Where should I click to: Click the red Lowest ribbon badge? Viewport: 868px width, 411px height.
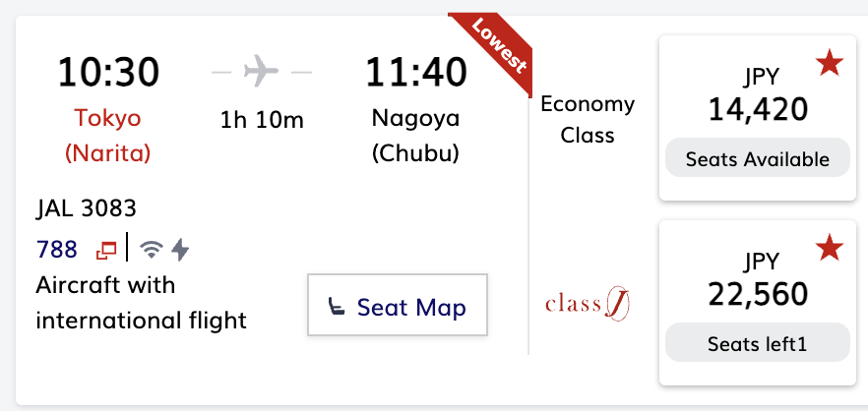(499, 46)
